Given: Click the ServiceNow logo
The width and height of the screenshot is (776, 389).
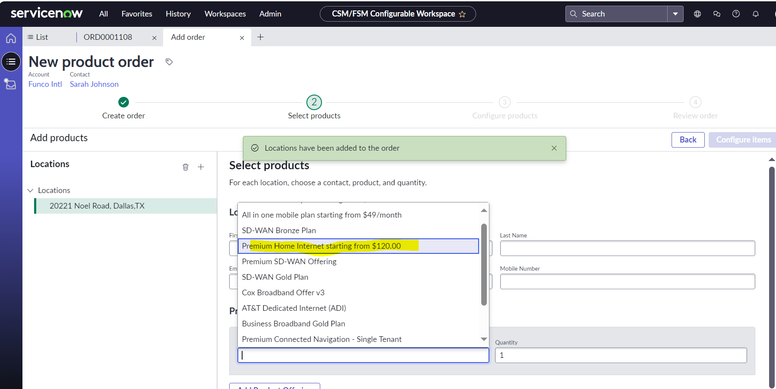Looking at the screenshot, I should click(47, 13).
